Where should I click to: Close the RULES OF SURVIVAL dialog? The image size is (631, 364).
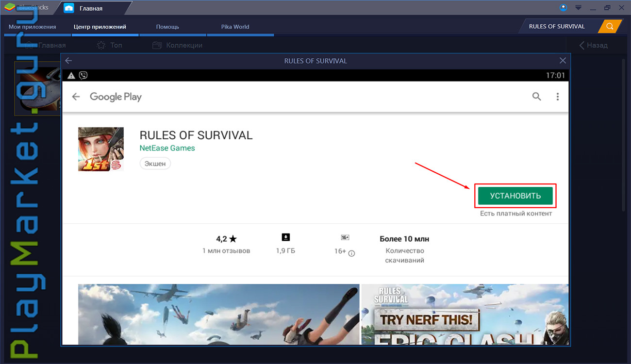pyautogui.click(x=563, y=61)
